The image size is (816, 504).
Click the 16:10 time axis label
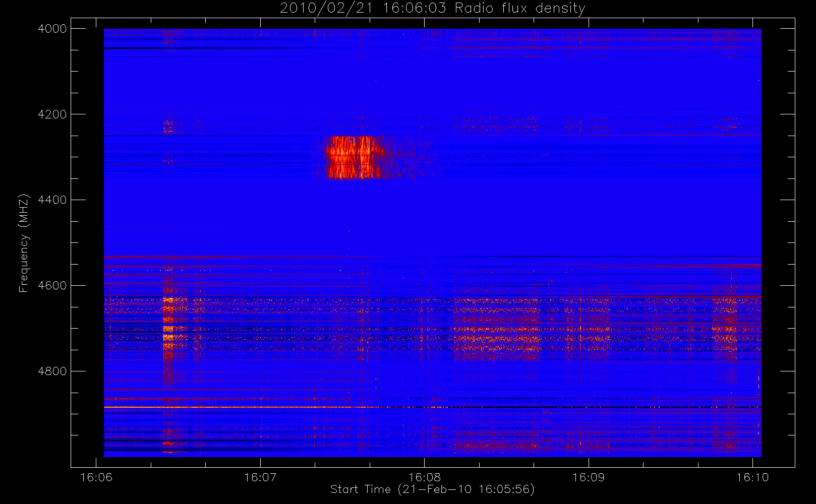click(x=752, y=477)
